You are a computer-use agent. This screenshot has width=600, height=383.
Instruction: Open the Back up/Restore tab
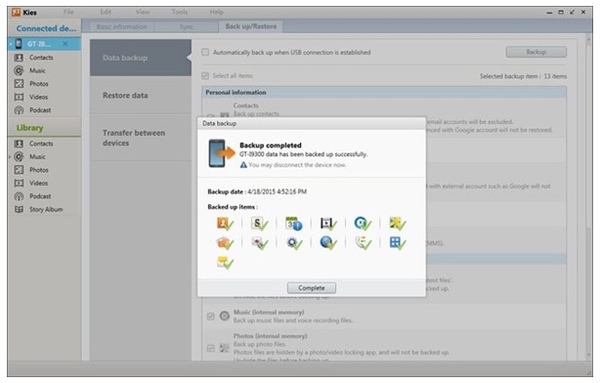coord(251,26)
